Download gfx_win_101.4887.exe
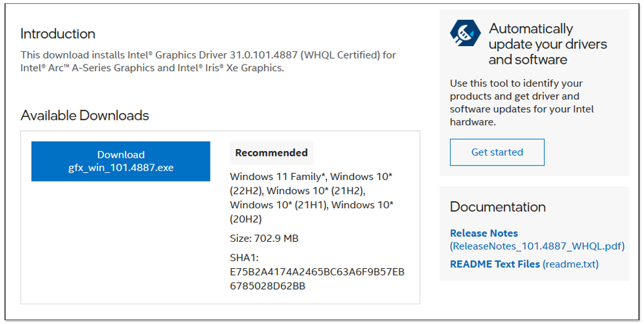This screenshot has width=644, height=324. coord(121,161)
